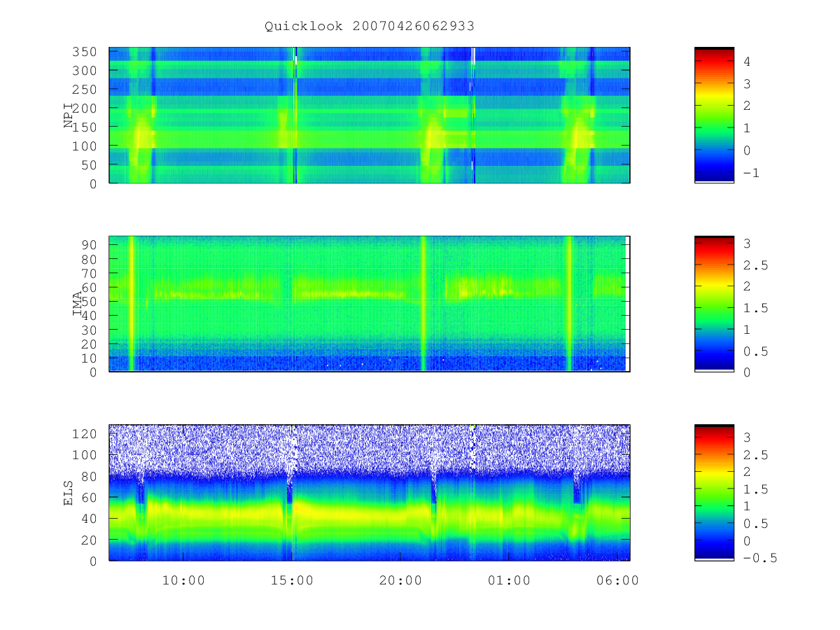
Task: Click the 1.5 label on IMA colorbar
Action: point(756,309)
